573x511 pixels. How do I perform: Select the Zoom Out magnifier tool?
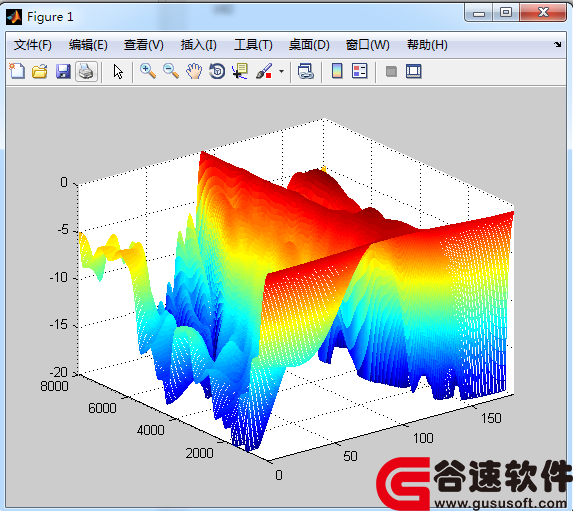pos(171,71)
